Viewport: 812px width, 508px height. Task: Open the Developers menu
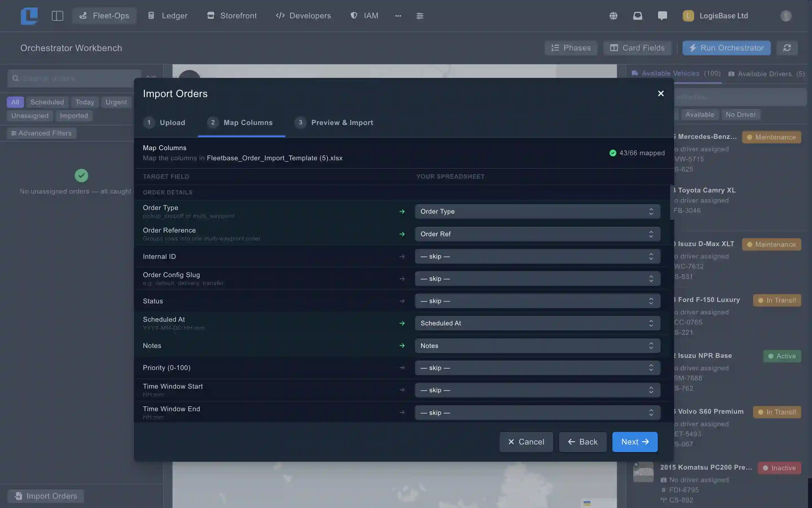[x=303, y=16]
